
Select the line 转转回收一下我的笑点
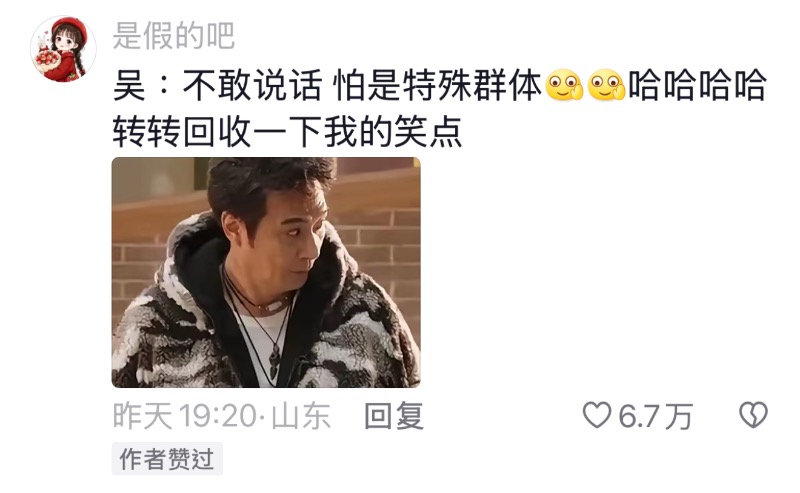click(x=287, y=131)
